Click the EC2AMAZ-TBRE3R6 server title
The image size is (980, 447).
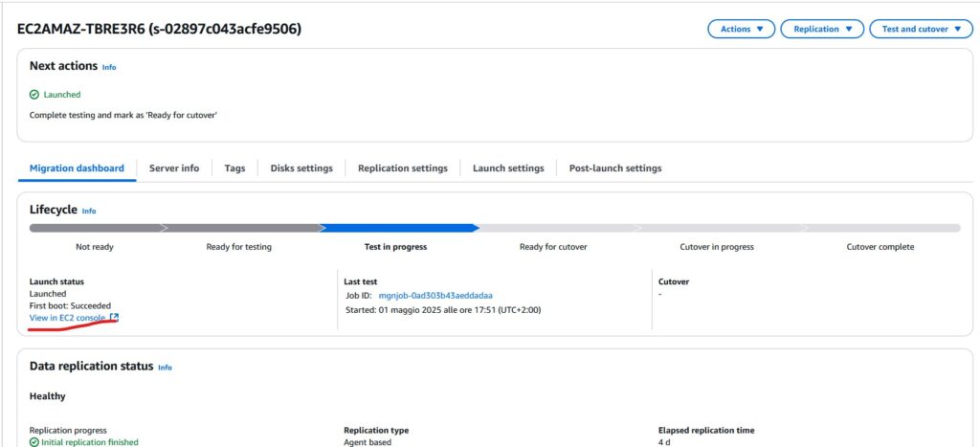tap(160, 29)
